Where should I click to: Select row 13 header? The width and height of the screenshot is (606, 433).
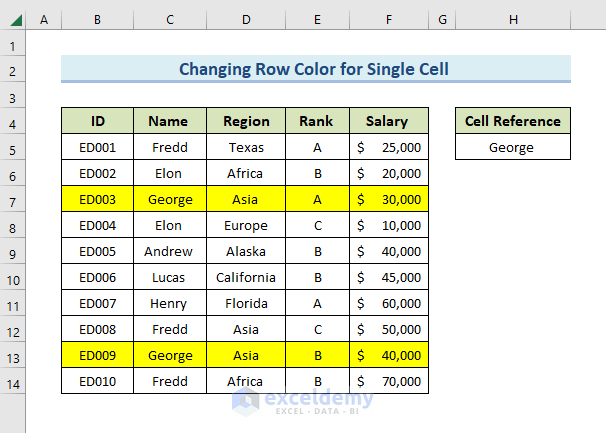pos(13,355)
